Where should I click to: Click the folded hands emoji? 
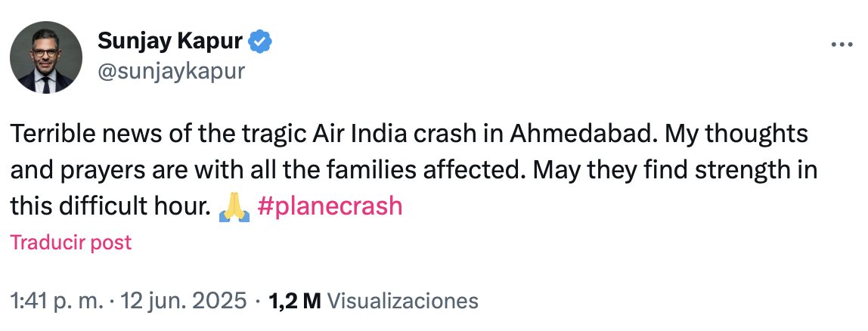click(x=234, y=207)
